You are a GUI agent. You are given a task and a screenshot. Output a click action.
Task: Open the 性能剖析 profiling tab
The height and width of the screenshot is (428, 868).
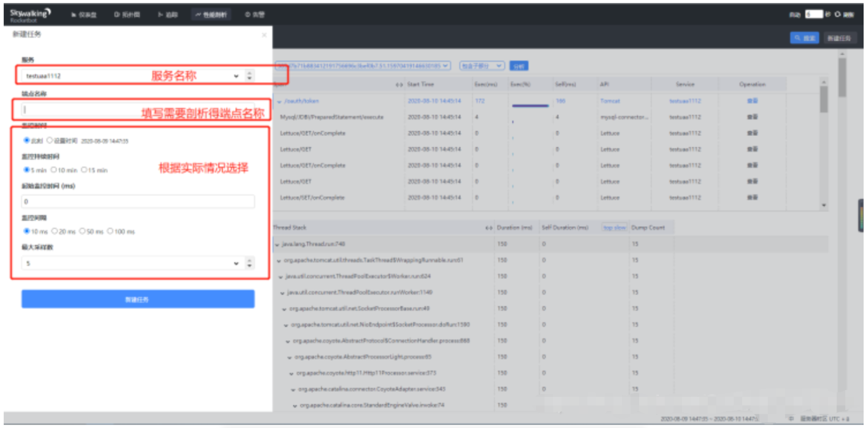click(x=210, y=14)
